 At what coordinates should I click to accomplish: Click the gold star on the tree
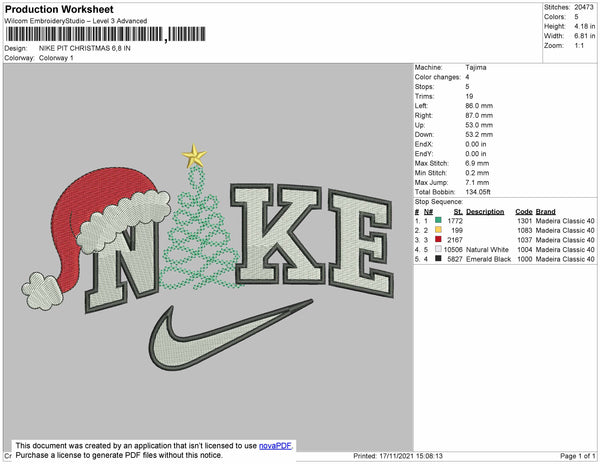click(194, 156)
